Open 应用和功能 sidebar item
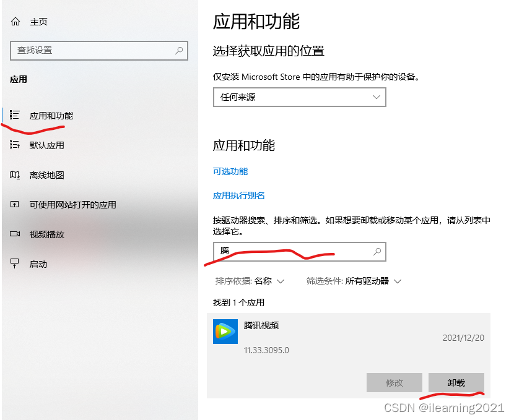Screen dimensions: 514x420 point(51,116)
